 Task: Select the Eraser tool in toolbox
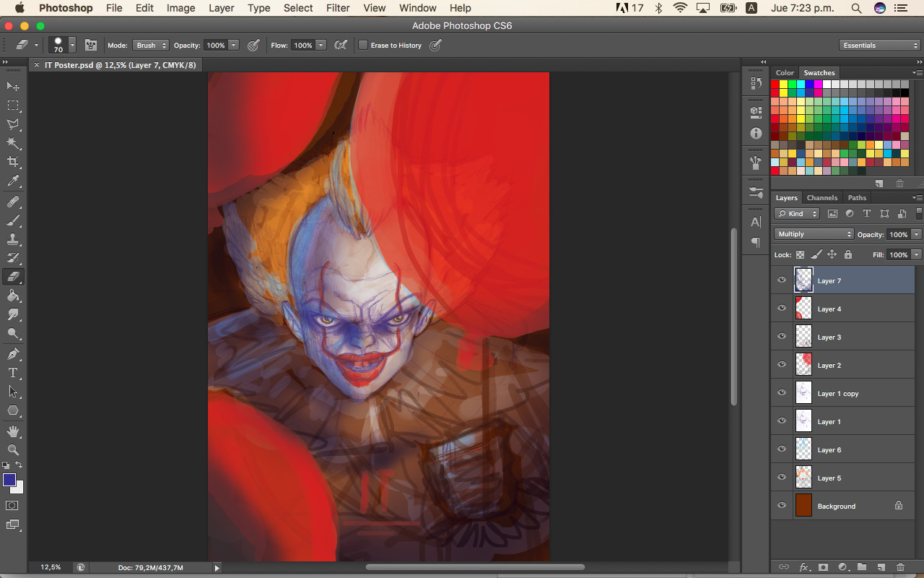[13, 277]
